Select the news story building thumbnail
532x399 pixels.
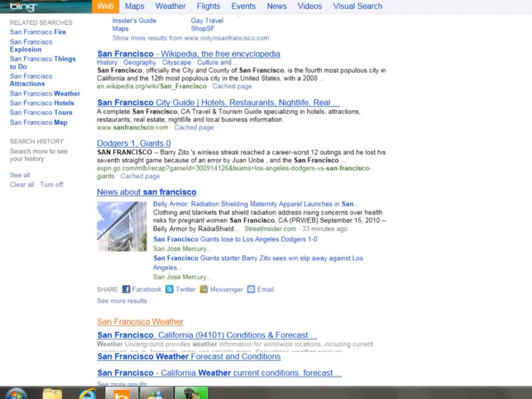pyautogui.click(x=122, y=226)
